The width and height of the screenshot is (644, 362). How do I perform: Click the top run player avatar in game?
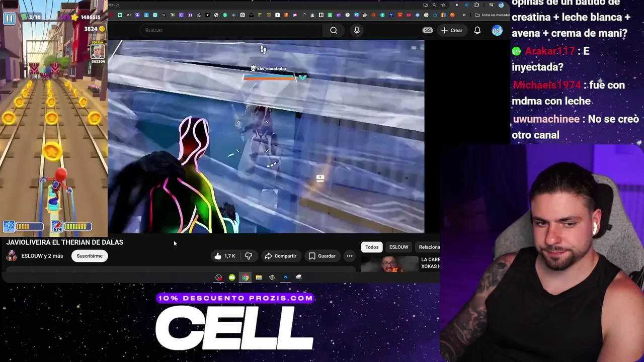coord(98,52)
